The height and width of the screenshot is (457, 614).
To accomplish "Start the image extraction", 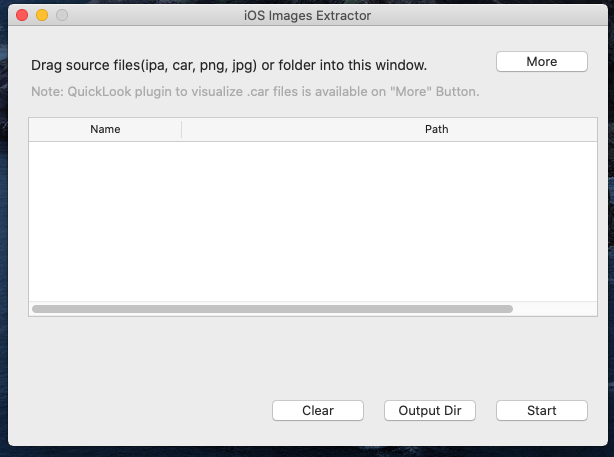I will click(x=541, y=410).
